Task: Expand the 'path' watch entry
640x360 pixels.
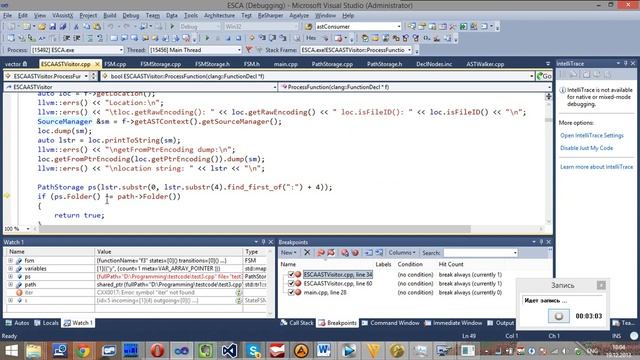Action: 10,284
